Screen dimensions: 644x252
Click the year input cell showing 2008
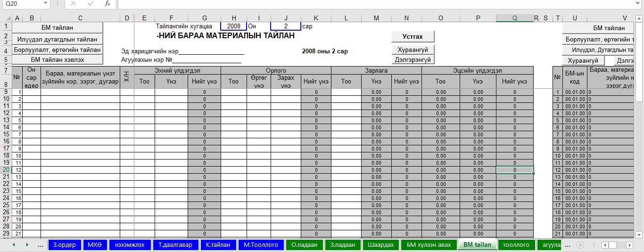(x=233, y=26)
